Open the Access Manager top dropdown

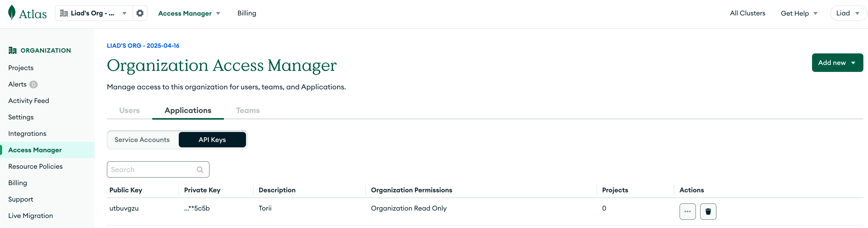pyautogui.click(x=189, y=13)
